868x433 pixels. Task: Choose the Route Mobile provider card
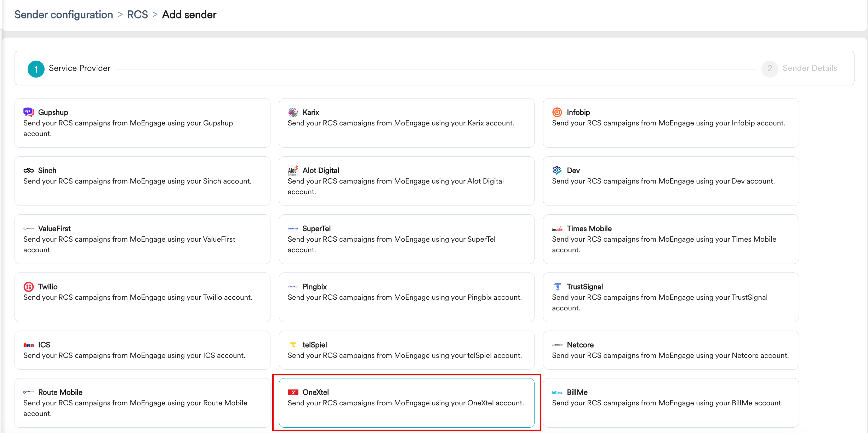click(x=142, y=403)
